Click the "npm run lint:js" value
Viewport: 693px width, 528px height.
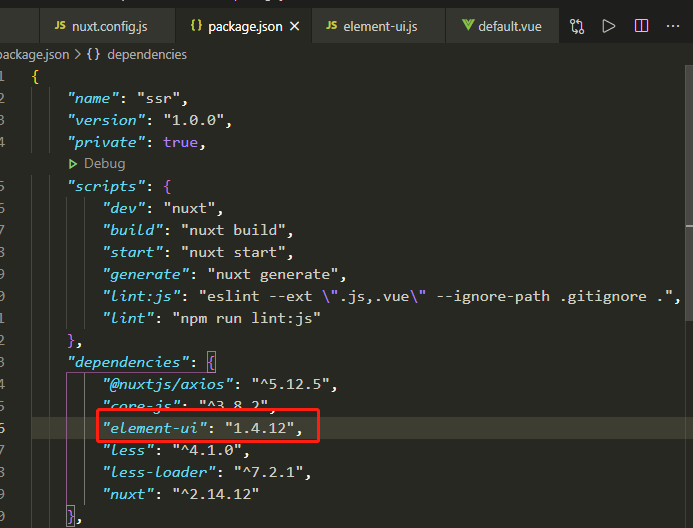[246, 319]
